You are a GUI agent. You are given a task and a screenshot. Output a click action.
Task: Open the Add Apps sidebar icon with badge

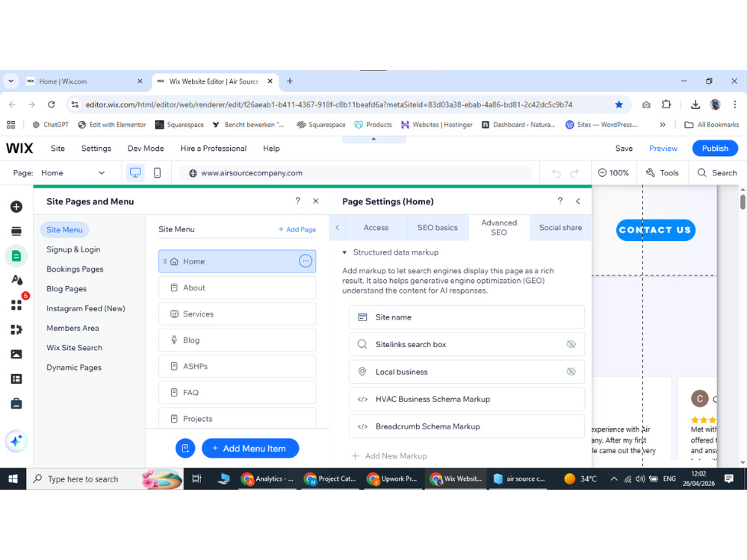click(16, 305)
